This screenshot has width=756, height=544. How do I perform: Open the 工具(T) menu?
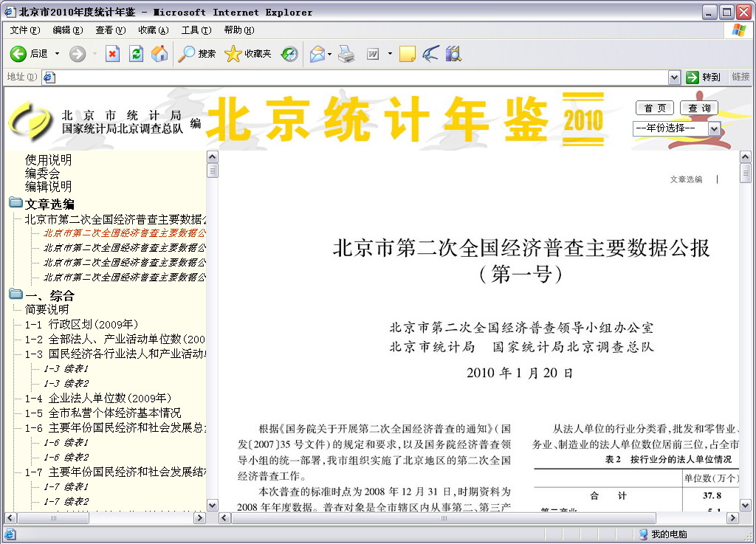(x=196, y=30)
